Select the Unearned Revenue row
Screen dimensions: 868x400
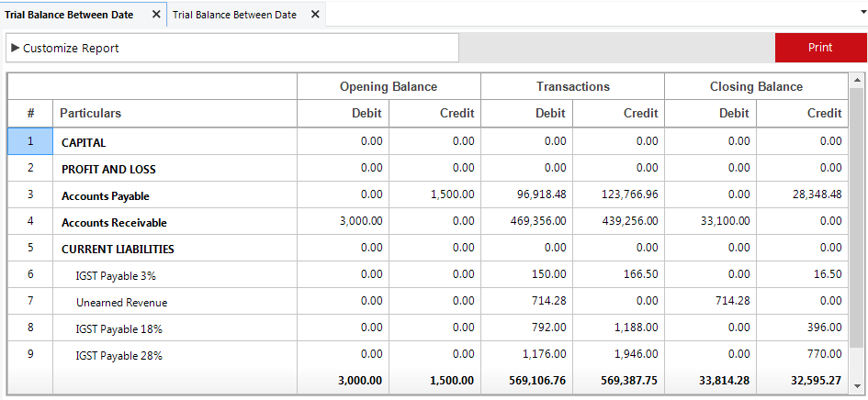pyautogui.click(x=427, y=301)
